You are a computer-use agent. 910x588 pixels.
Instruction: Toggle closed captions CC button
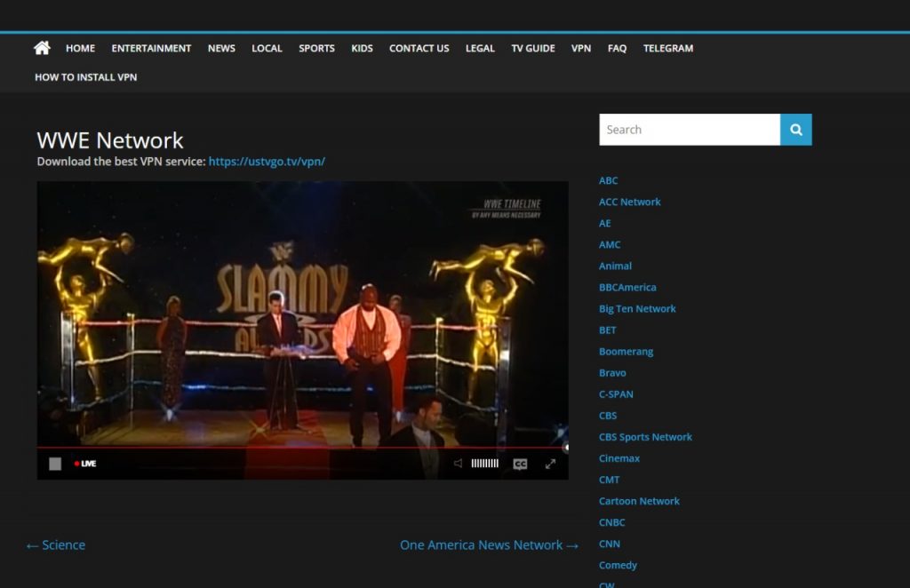[520, 464]
